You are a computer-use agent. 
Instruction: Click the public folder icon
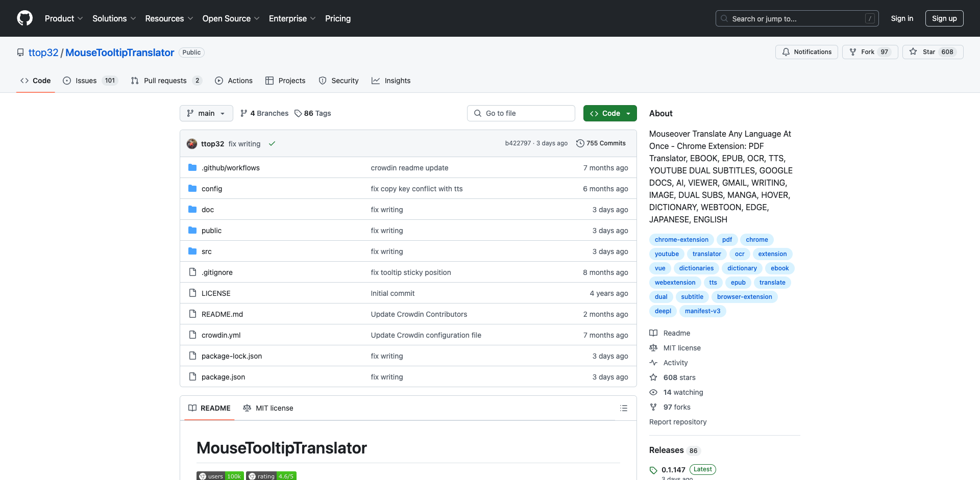[192, 231]
